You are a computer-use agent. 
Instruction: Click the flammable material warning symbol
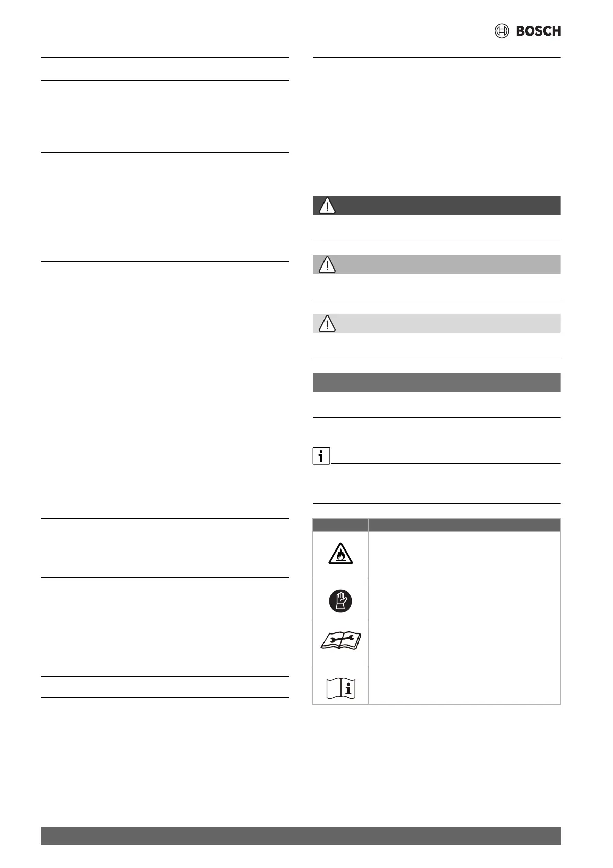(x=340, y=554)
